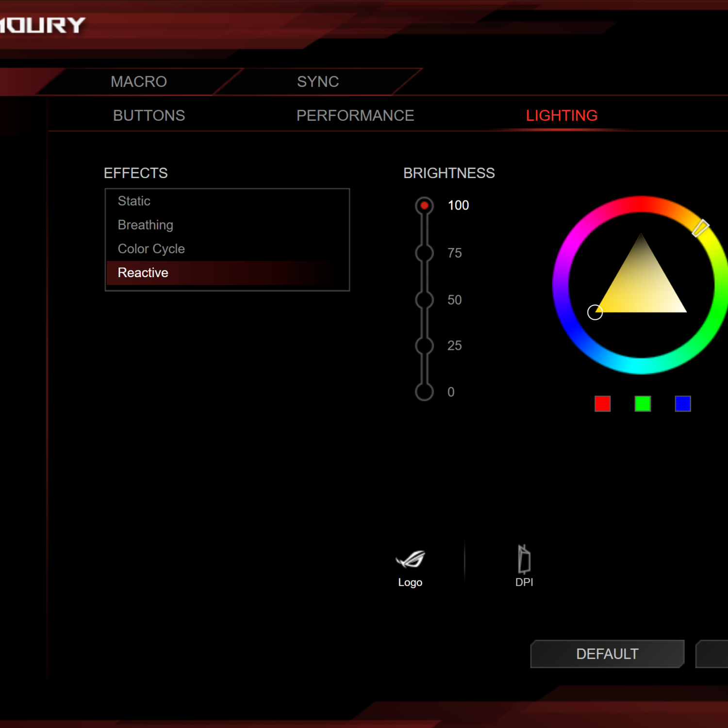Select the ROG Logo lighting zone icon
The height and width of the screenshot is (728, 728).
click(x=410, y=560)
